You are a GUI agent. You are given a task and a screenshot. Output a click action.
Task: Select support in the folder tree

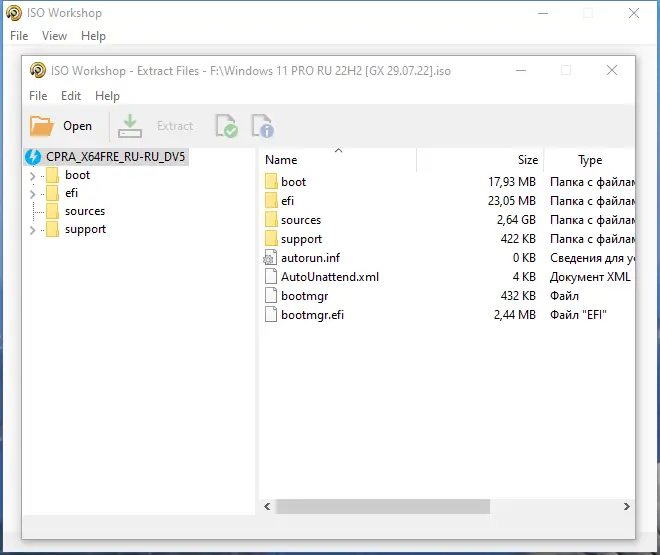click(85, 229)
